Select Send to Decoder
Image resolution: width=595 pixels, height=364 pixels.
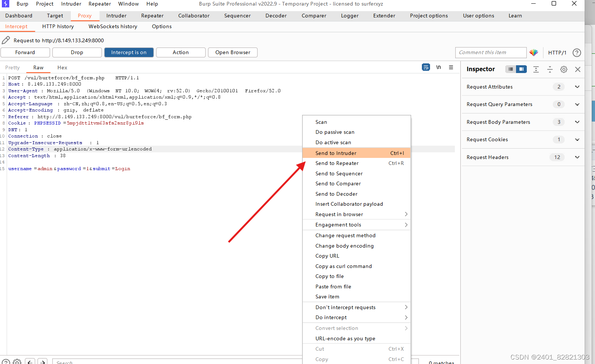[357, 194]
